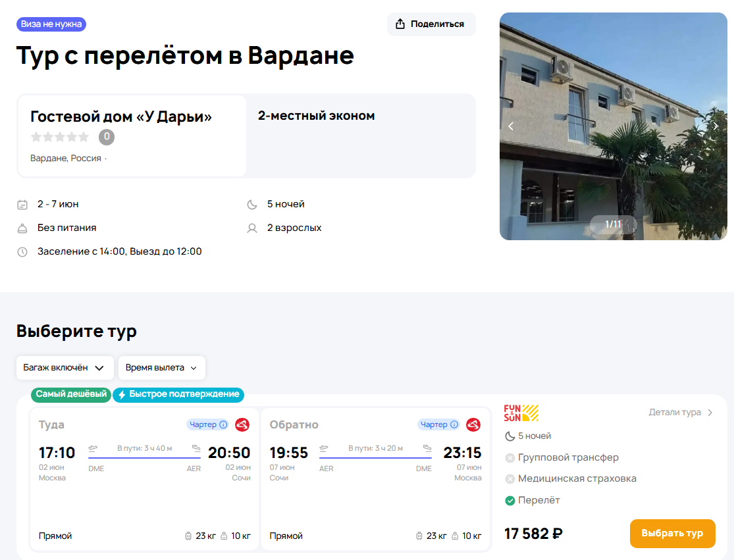Click the airline logo in Туда flight card
Image resolution: width=734 pixels, height=560 pixels.
242,425
